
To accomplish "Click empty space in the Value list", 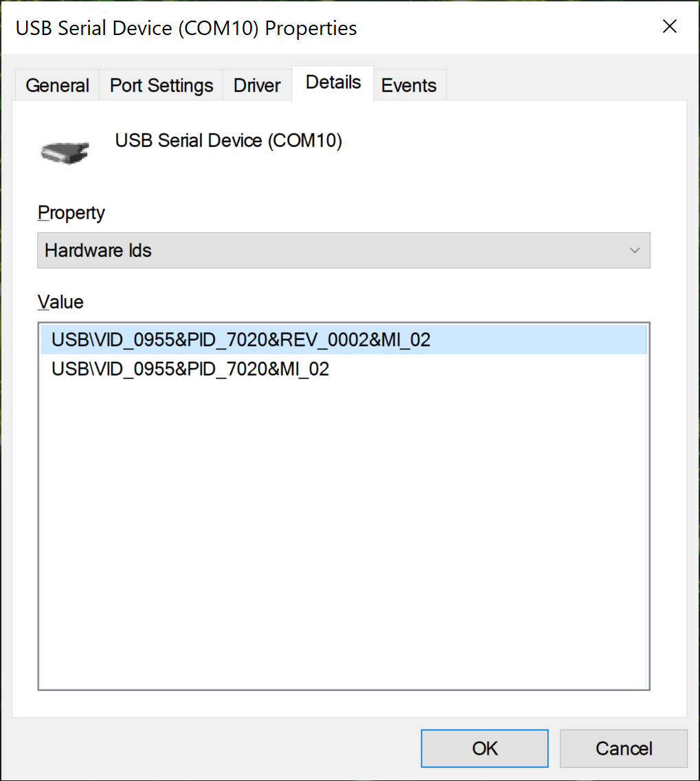I will [343, 536].
